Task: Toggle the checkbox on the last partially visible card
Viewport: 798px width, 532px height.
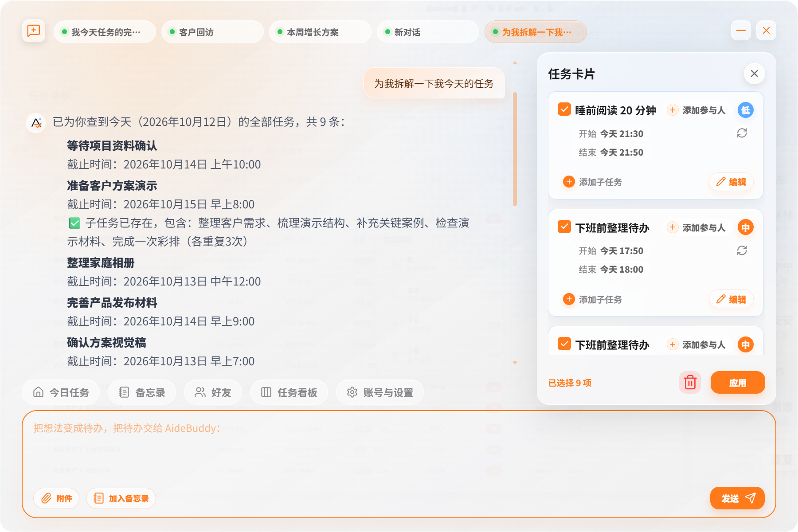Action: 564,344
